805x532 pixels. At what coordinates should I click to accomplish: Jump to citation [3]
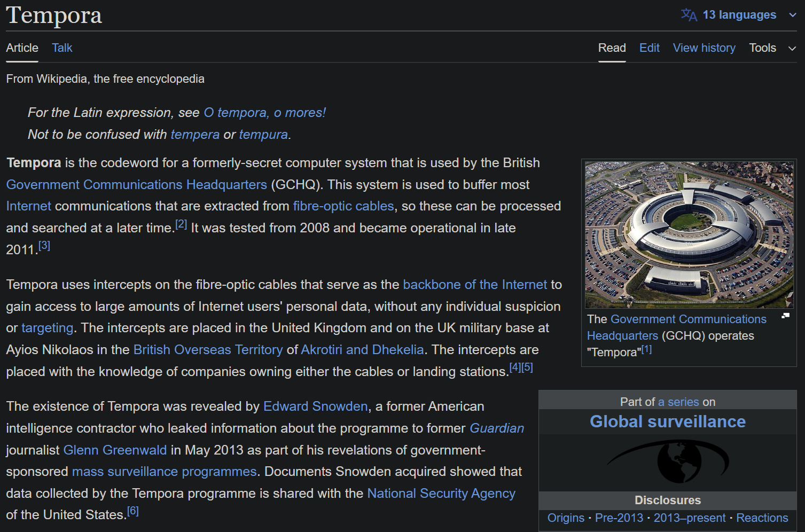click(x=44, y=246)
